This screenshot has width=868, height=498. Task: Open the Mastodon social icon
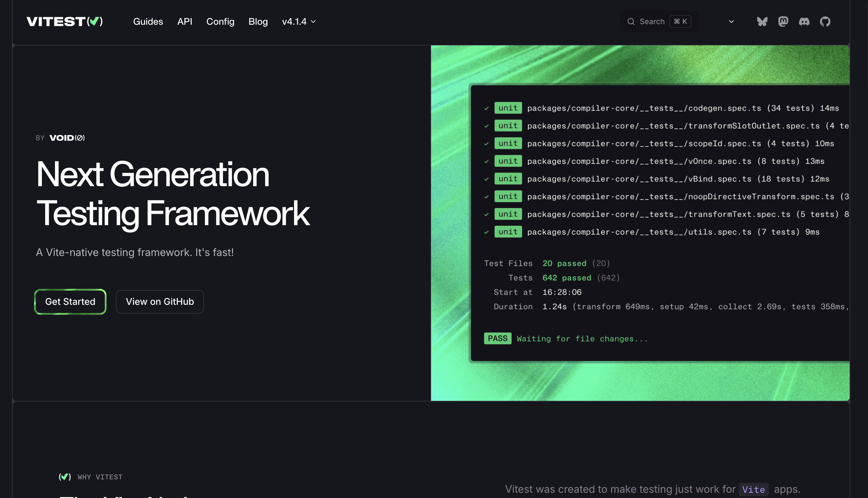pos(783,22)
